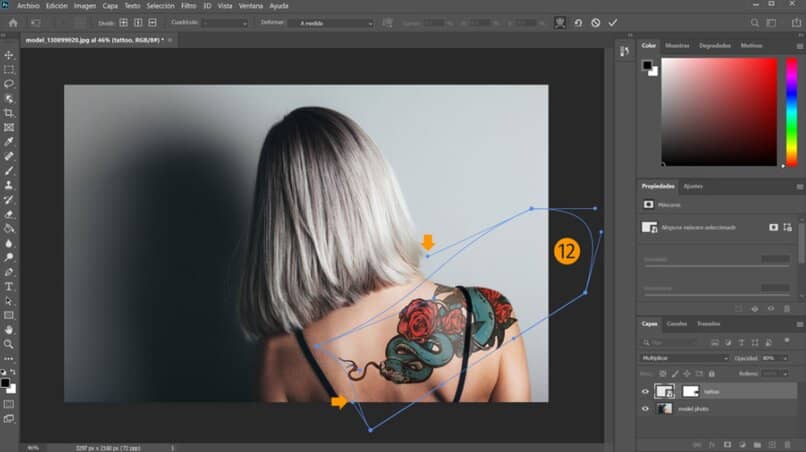Select the Crop tool

pyautogui.click(x=9, y=113)
